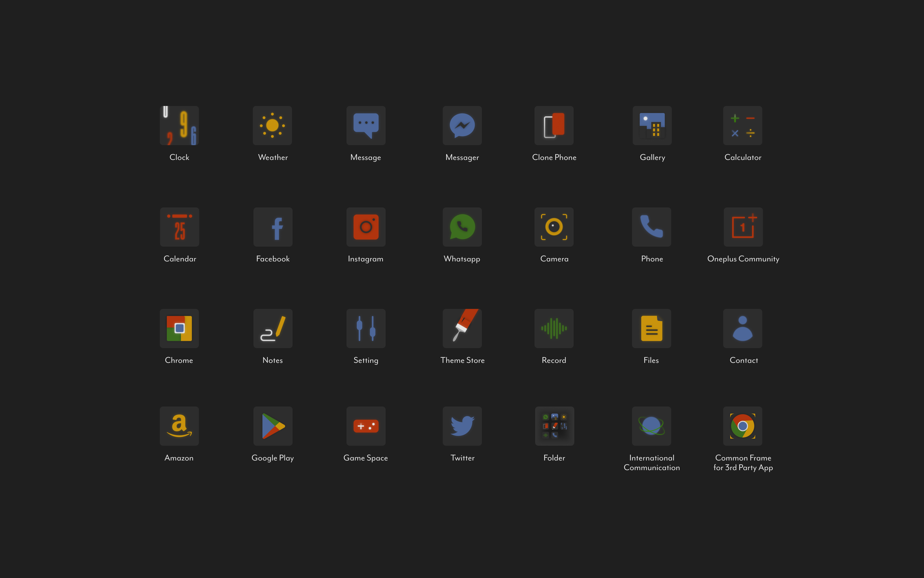Launch the Calculator icon
Screen dimensions: 924x578
[743, 125]
